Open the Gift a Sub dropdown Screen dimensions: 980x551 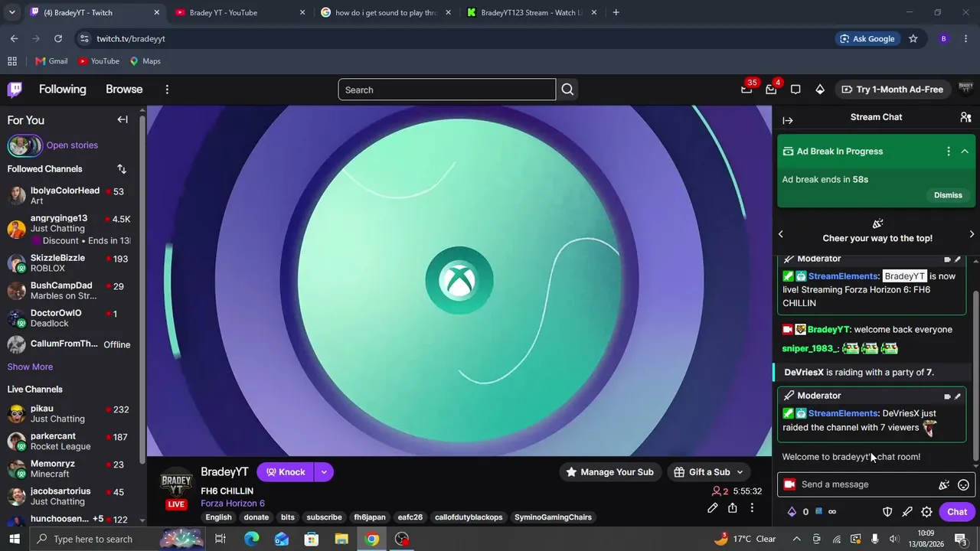708,472
